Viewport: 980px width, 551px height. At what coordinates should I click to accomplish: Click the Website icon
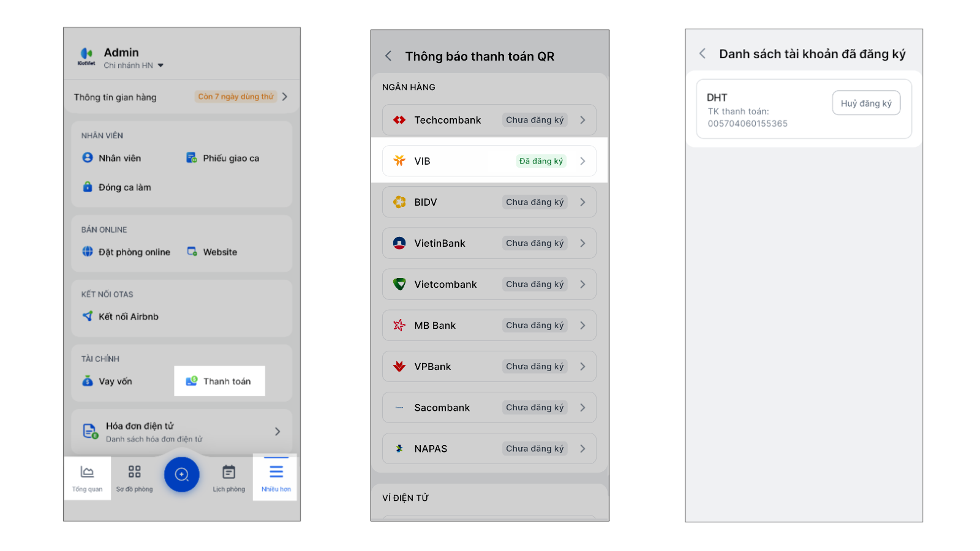[192, 252]
